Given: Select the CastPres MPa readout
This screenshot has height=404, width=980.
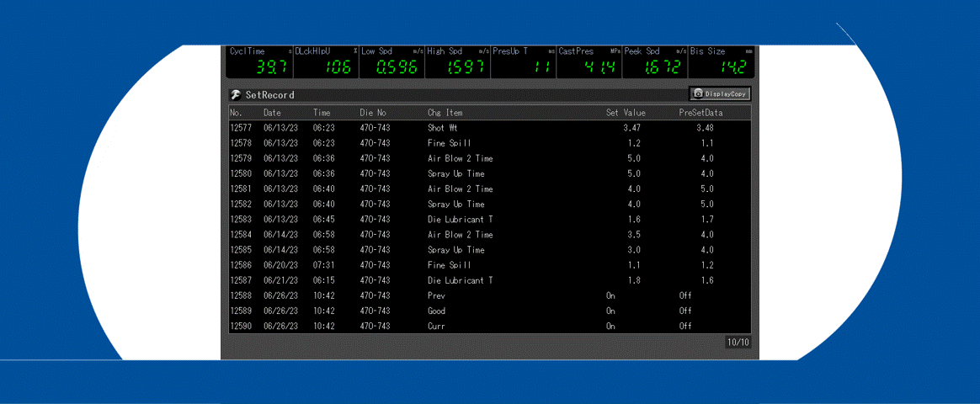Looking at the screenshot, I should click(x=589, y=61).
